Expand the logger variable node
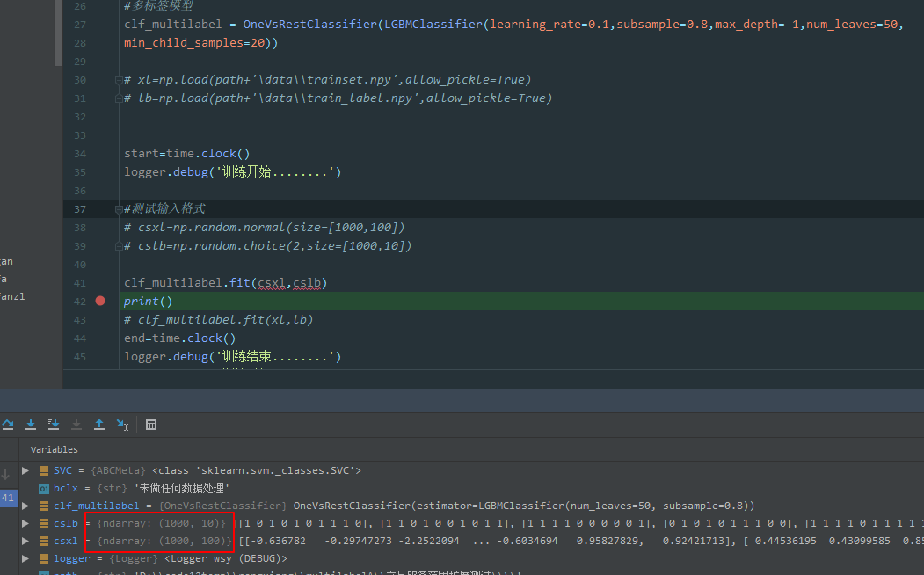This screenshot has width=924, height=575. click(25, 558)
